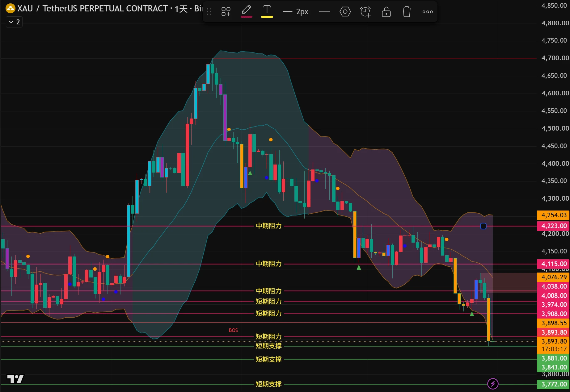
Task: Change line color with the pencil icon
Action: pos(246,11)
